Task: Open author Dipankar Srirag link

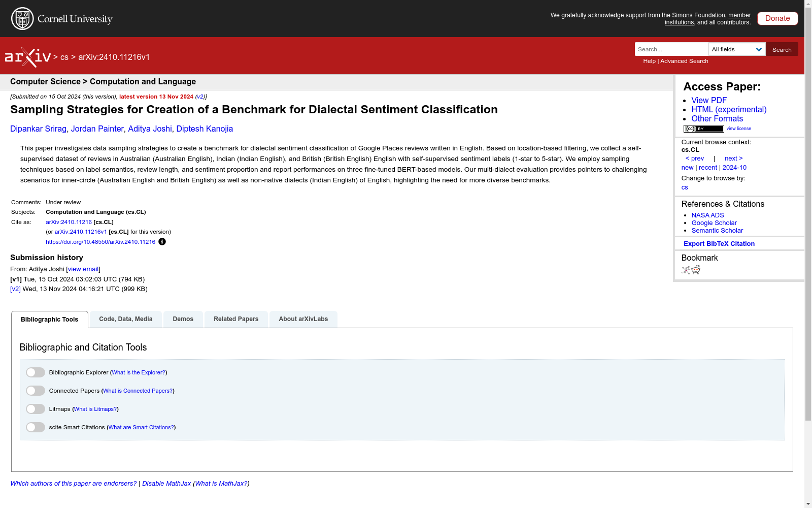Action: [x=38, y=129]
